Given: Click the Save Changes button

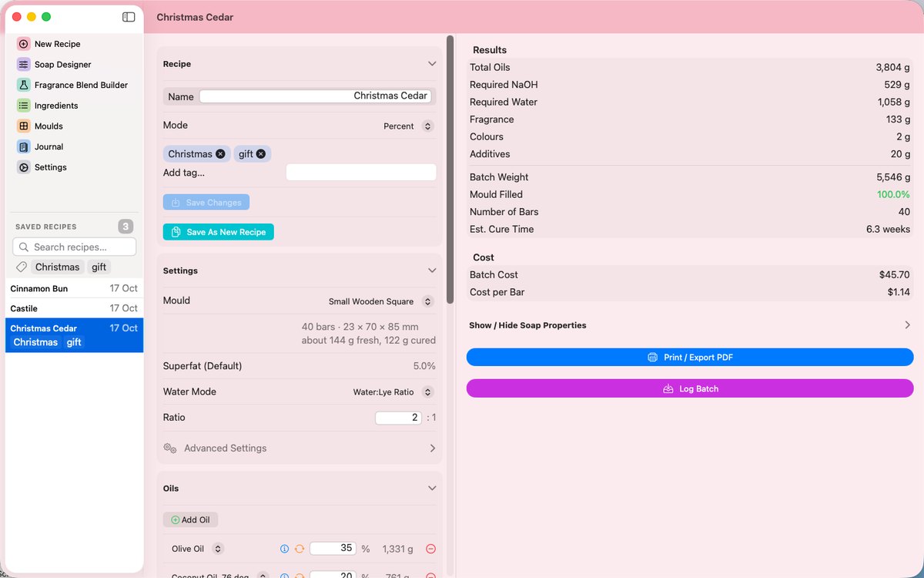Looking at the screenshot, I should click(x=206, y=203).
